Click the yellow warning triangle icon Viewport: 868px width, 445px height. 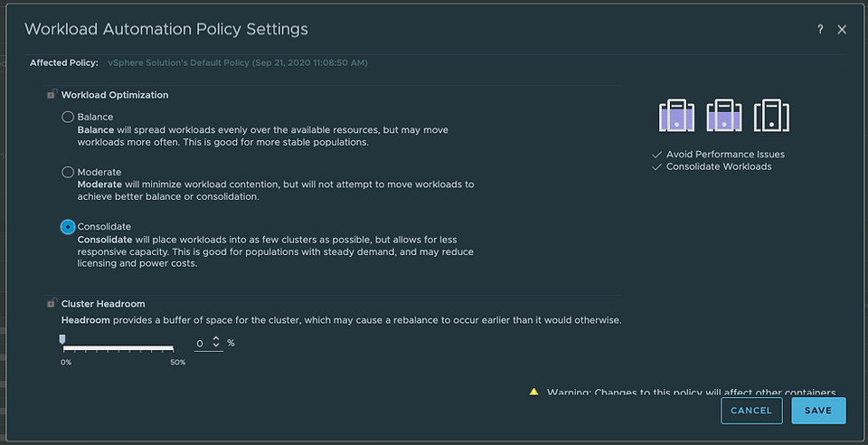[533, 392]
